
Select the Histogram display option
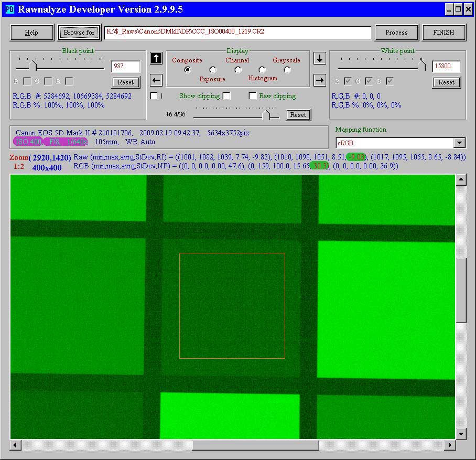coord(262,70)
